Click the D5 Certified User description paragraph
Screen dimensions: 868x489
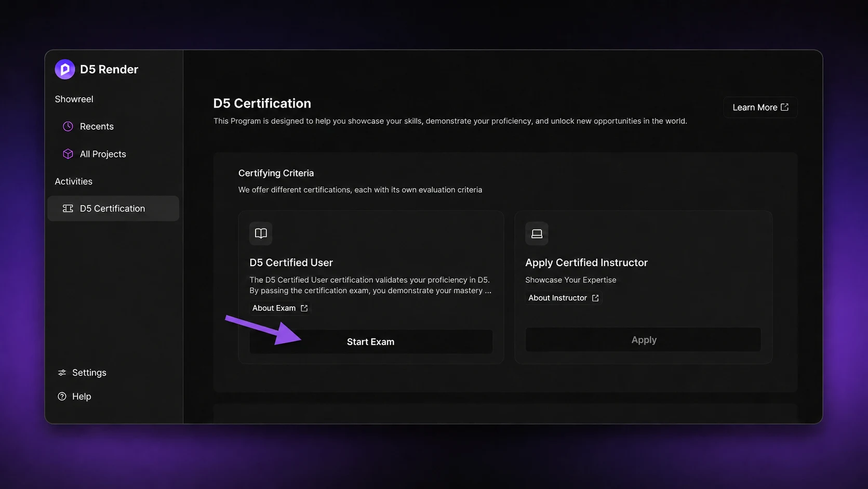(370, 285)
